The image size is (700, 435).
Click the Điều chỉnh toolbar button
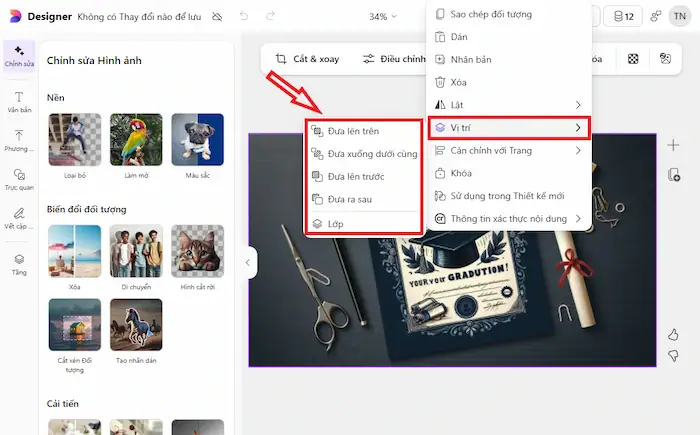click(395, 59)
